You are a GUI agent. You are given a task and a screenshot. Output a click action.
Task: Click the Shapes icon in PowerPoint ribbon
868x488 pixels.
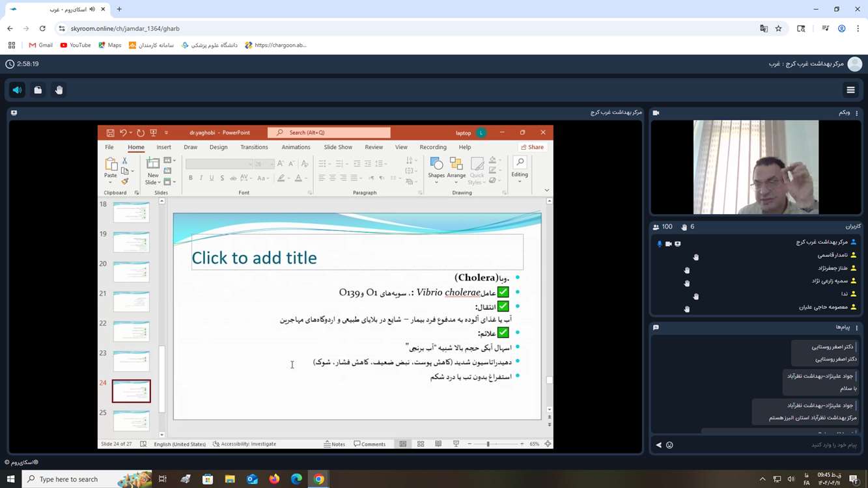pyautogui.click(x=436, y=167)
